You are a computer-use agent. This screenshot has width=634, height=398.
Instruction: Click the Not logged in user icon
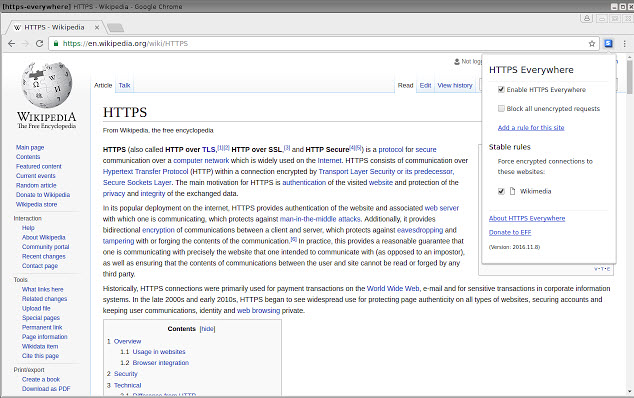point(457,61)
